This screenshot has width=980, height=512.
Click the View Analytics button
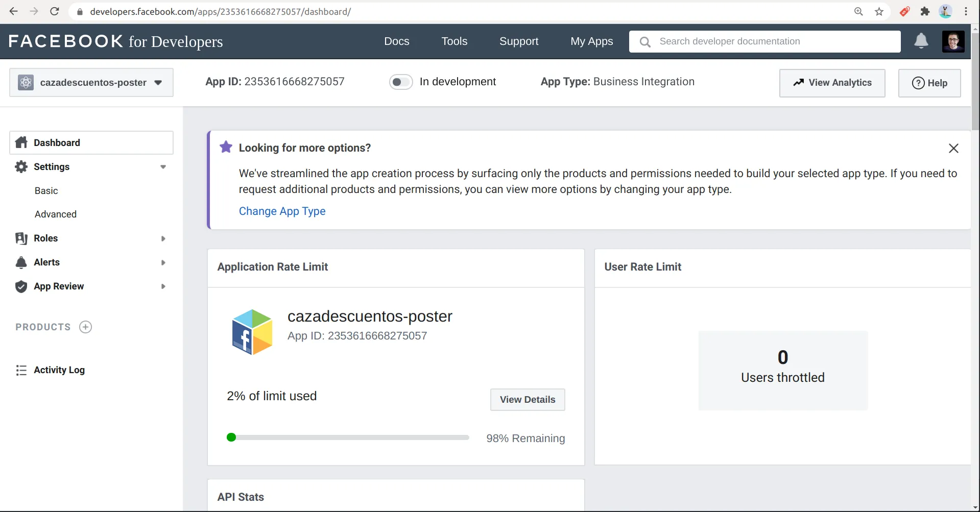click(832, 83)
